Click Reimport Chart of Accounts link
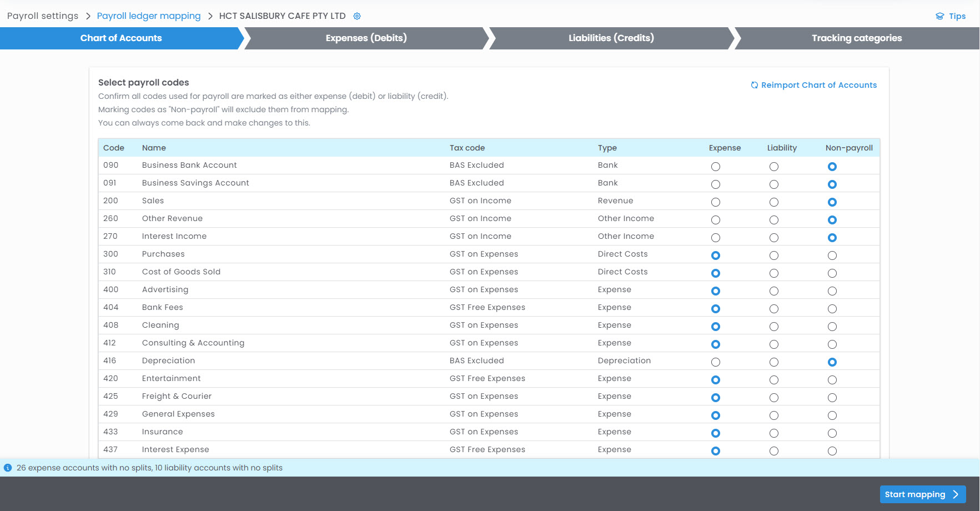The width and height of the screenshot is (980, 511). pyautogui.click(x=818, y=85)
